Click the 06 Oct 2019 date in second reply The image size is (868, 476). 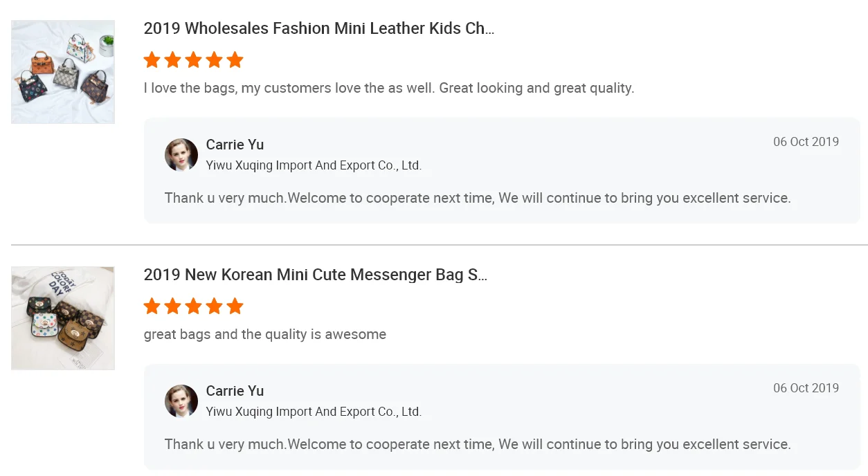(x=806, y=388)
